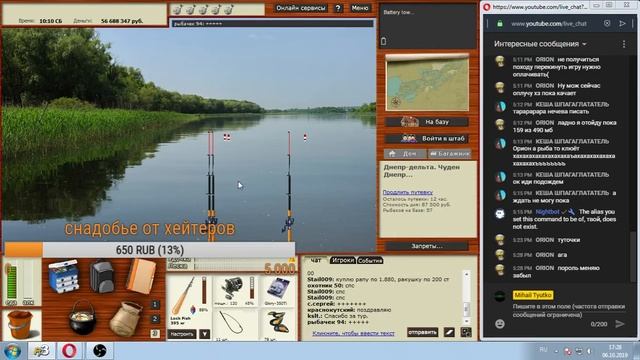Open the Онлайн сервисы menu
The width and height of the screenshot is (640, 360).
(301, 8)
